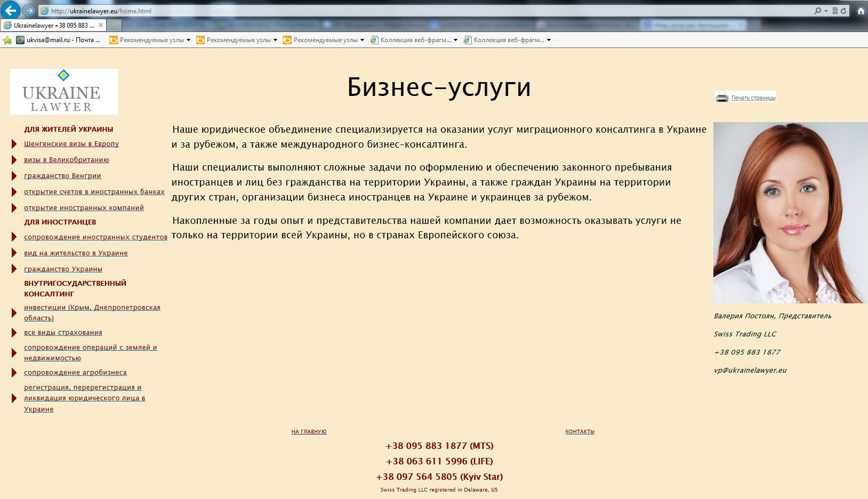
Task: Start a search with the magnifier icon
Action: click(x=818, y=10)
